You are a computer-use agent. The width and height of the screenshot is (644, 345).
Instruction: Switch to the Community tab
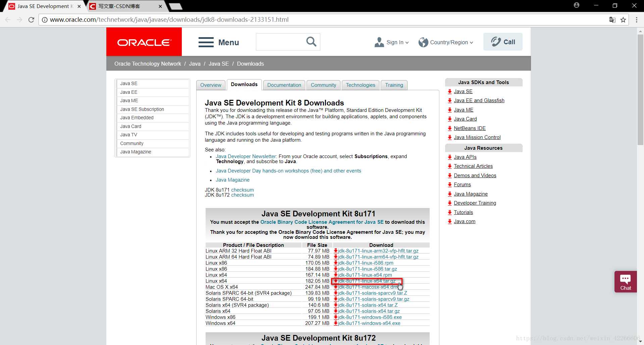[x=323, y=85]
